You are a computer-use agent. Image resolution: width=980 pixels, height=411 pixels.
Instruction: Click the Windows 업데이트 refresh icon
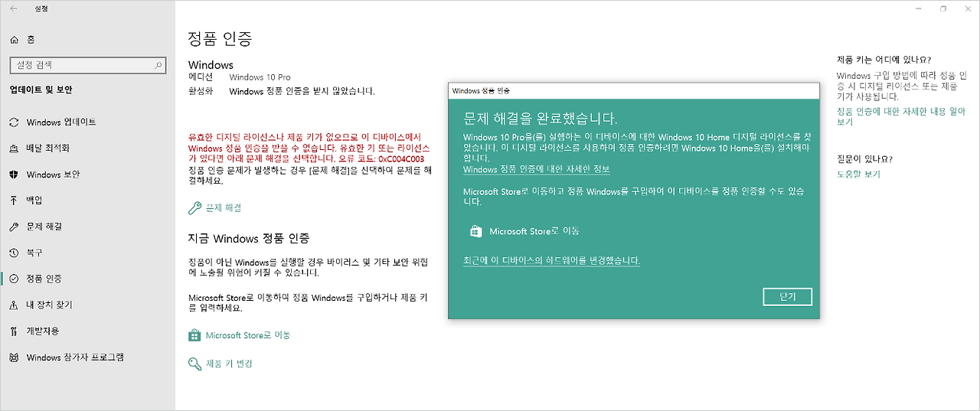tap(14, 122)
